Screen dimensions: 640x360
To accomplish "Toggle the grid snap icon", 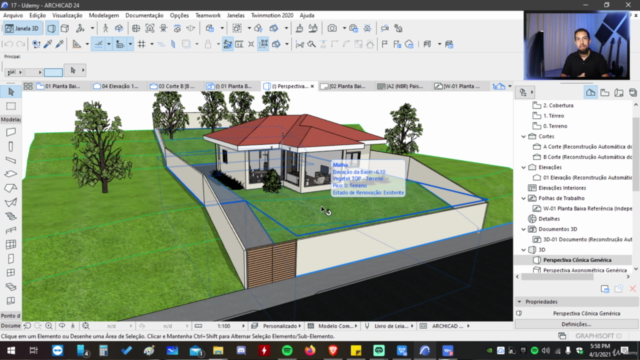I will coord(142,44).
